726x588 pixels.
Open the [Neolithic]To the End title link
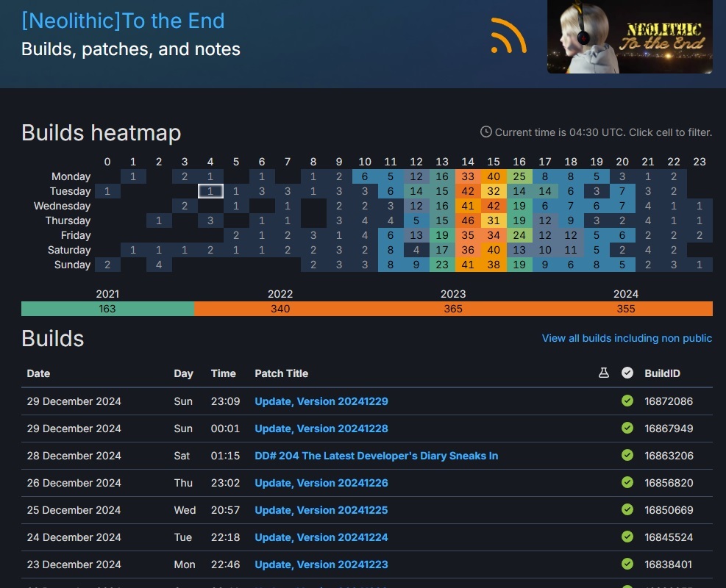[123, 21]
